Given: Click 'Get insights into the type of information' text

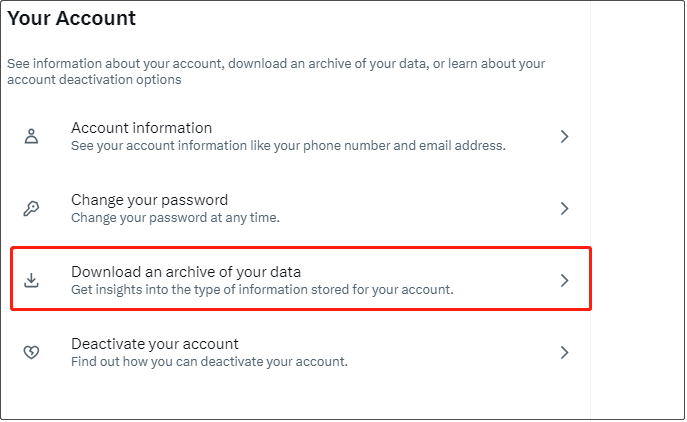Looking at the screenshot, I should [262, 290].
